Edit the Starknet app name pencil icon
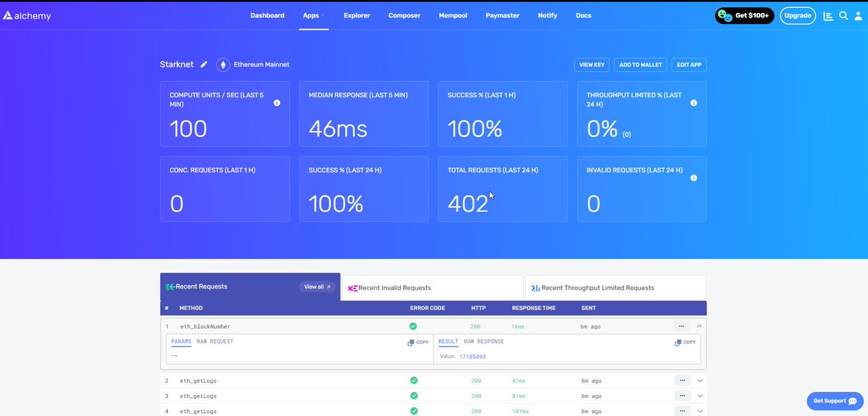Image resolution: width=868 pixels, height=416 pixels. [x=204, y=64]
